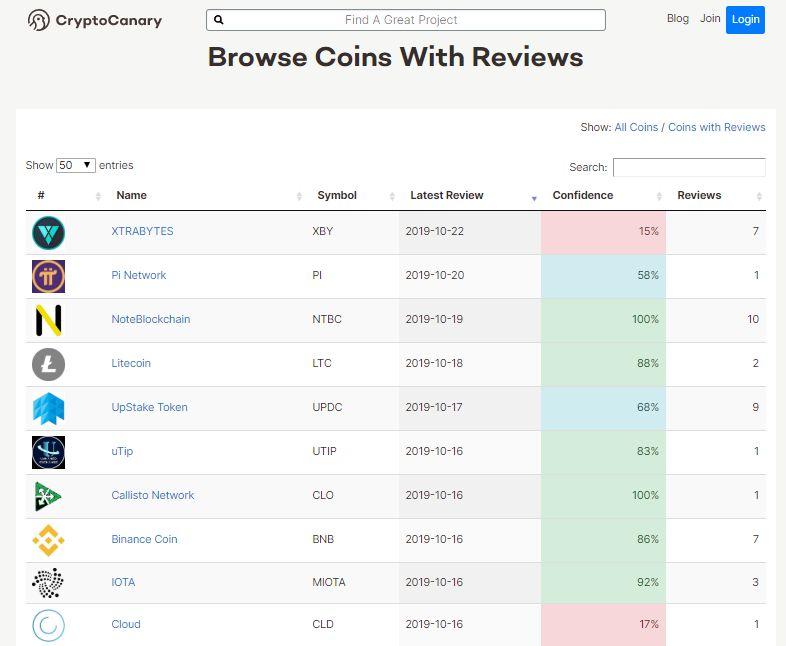Click the Callisto Network green logo
The image size is (786, 646).
point(48,496)
